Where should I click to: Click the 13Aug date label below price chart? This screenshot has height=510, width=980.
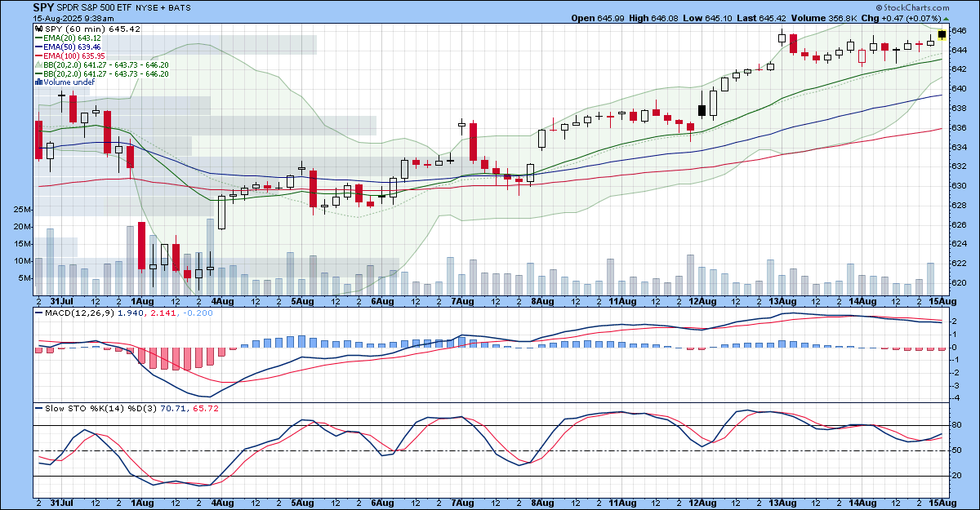[x=783, y=301]
